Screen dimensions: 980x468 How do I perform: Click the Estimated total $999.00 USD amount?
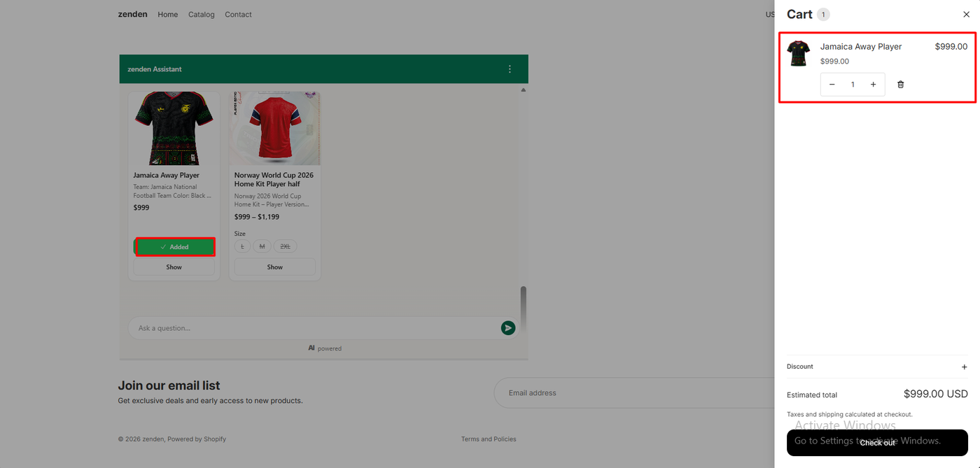click(936, 395)
